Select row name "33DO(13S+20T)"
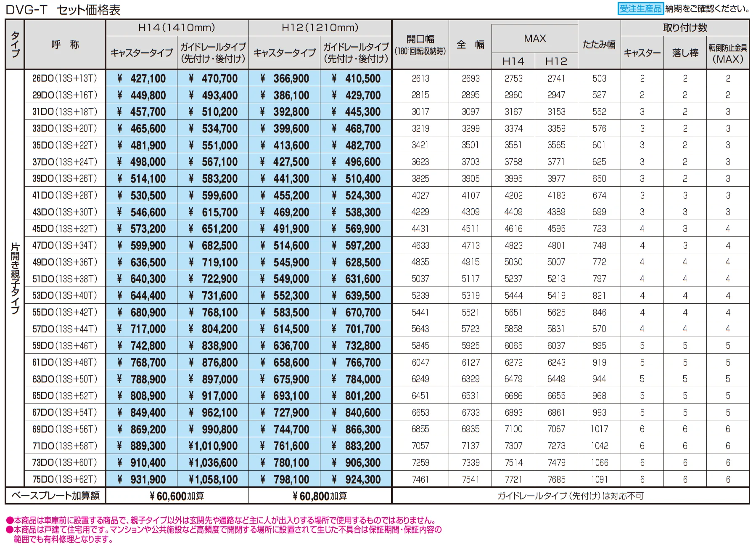 65,128
